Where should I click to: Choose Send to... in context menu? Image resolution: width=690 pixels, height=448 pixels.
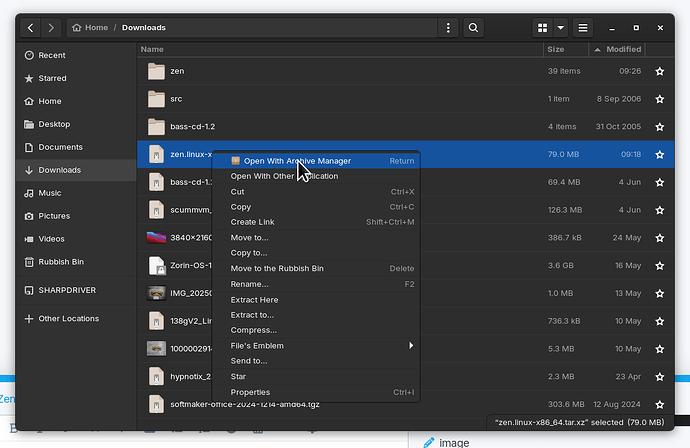click(316, 361)
